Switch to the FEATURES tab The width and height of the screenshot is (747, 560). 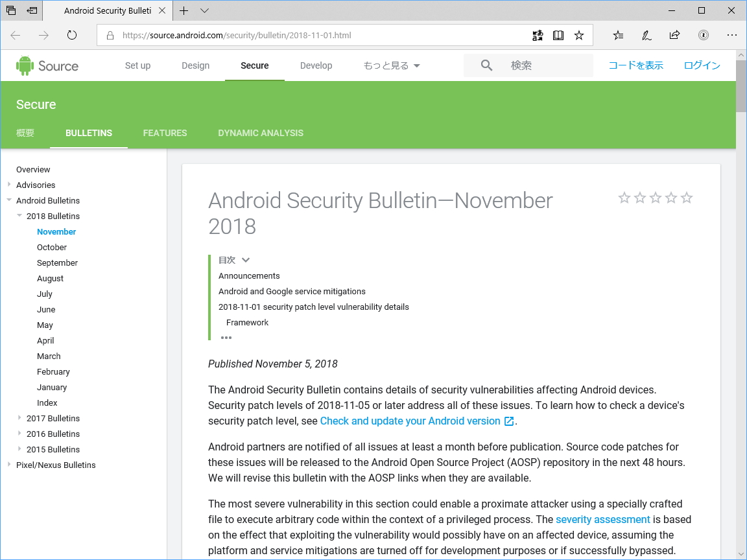[165, 133]
